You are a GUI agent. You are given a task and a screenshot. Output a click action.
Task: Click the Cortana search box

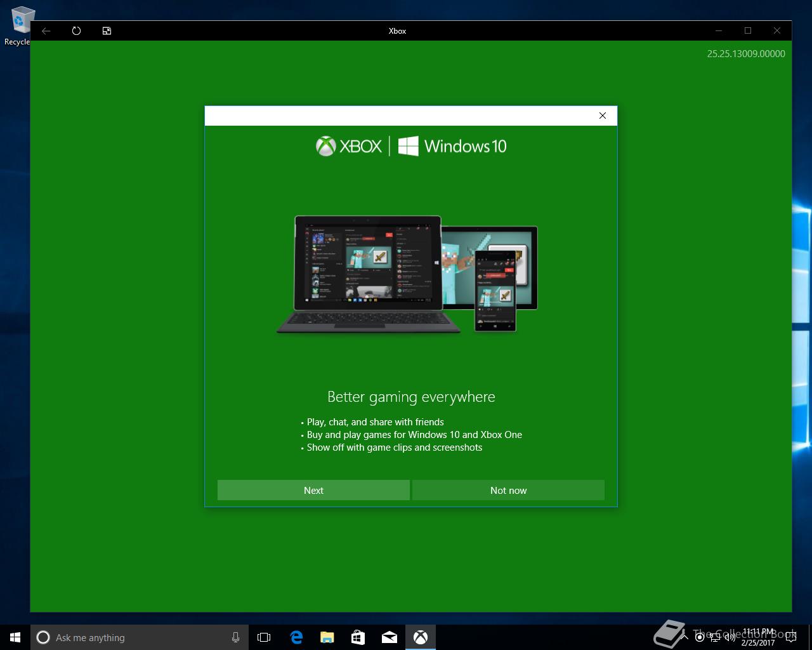(x=138, y=637)
